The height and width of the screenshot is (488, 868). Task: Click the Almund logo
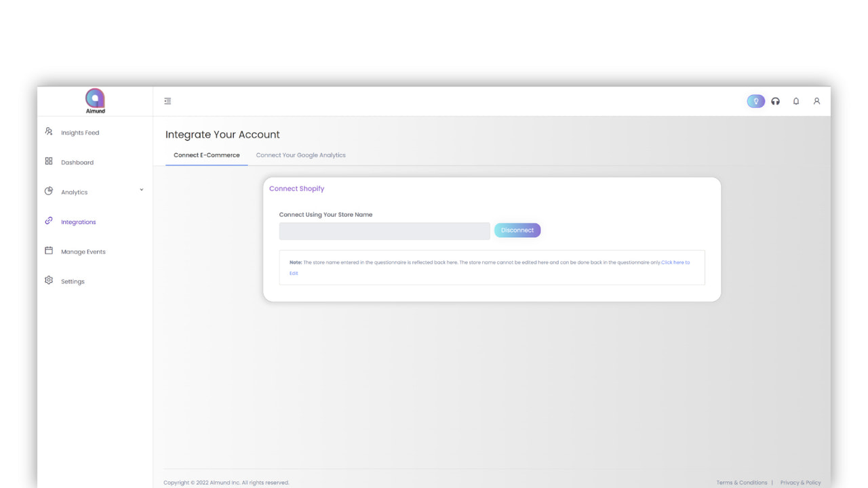pyautogui.click(x=94, y=100)
